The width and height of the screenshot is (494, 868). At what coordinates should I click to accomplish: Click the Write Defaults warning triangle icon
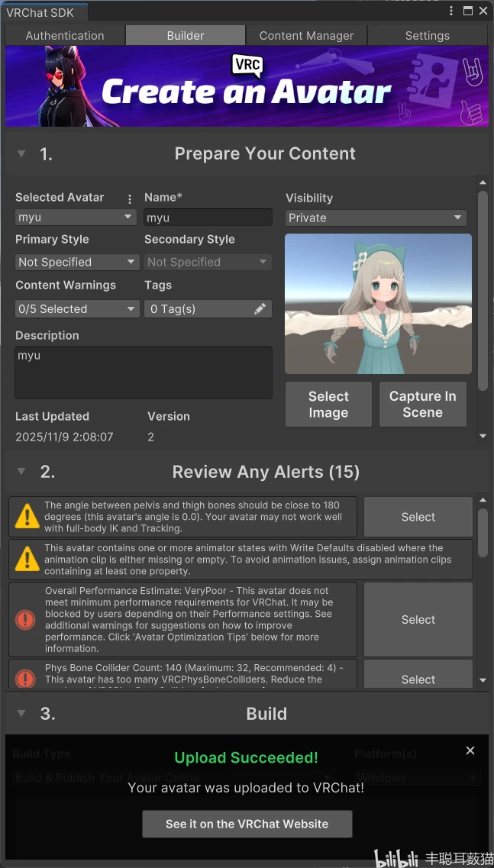tap(27, 560)
